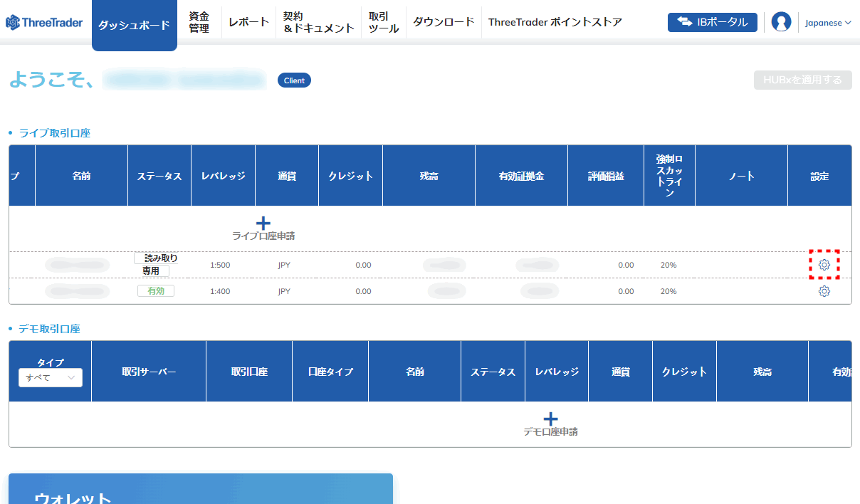Click the live table 設定 column header
The height and width of the screenshot is (504, 860).
(x=820, y=176)
